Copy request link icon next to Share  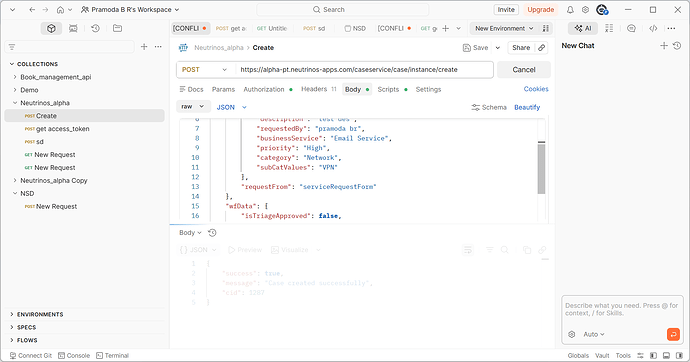(x=542, y=48)
